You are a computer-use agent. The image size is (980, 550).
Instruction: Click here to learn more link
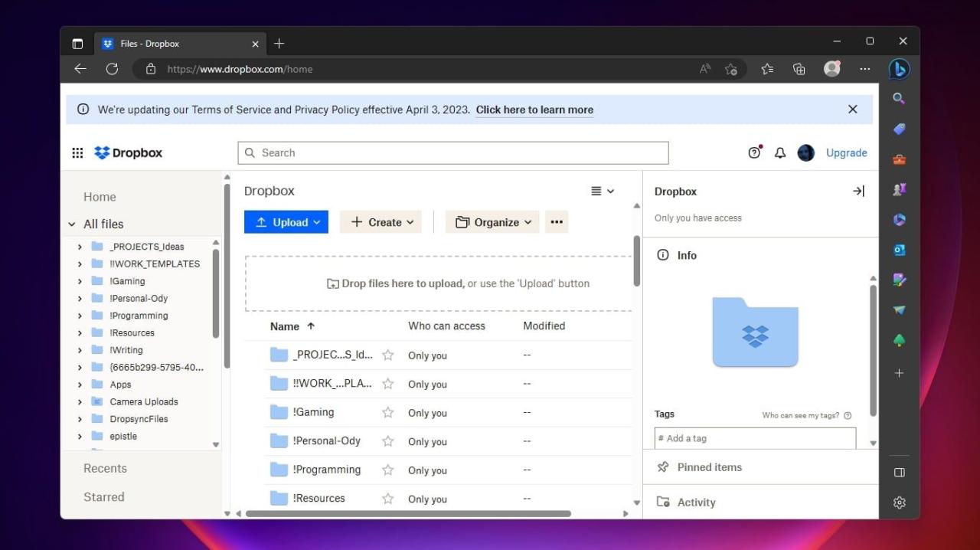[x=534, y=110]
